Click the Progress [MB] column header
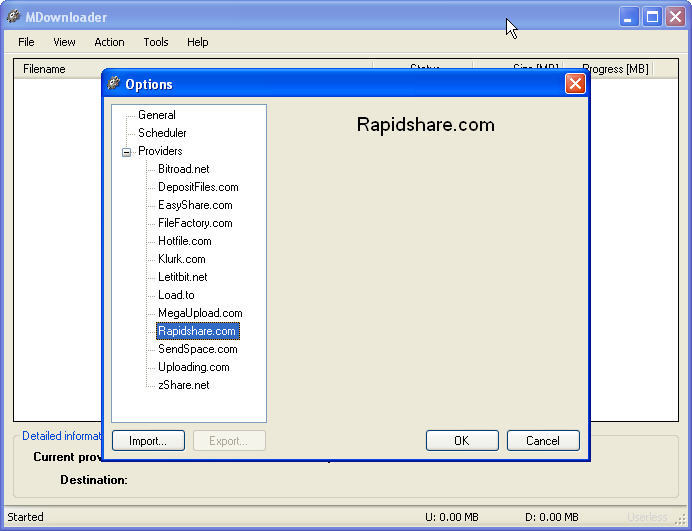The width and height of the screenshot is (692, 531). click(615, 69)
